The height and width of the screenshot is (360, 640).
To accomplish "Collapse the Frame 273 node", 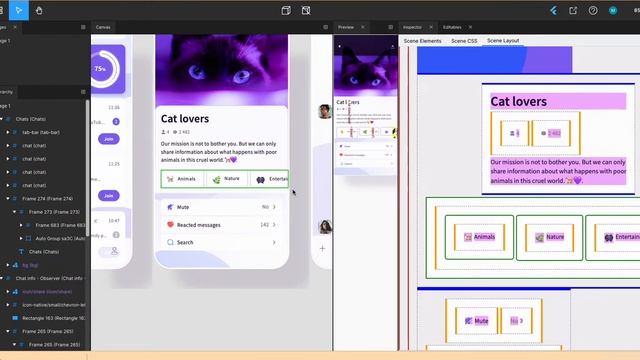I will [x=14, y=212].
